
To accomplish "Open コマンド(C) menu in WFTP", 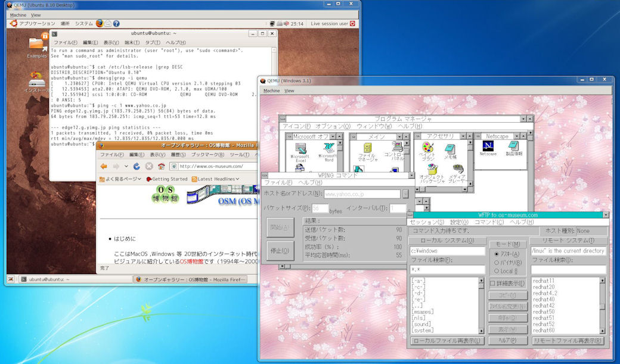I will point(489,222).
